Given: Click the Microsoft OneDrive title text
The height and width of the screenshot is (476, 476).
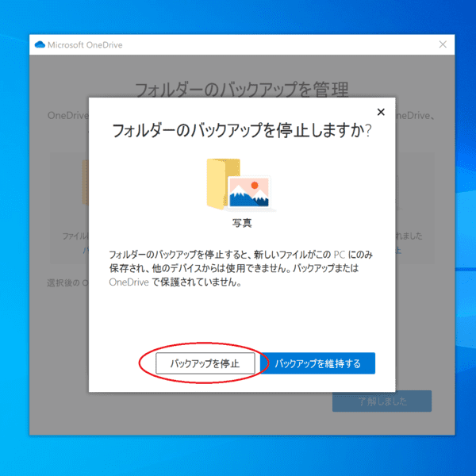Looking at the screenshot, I should (x=85, y=45).
